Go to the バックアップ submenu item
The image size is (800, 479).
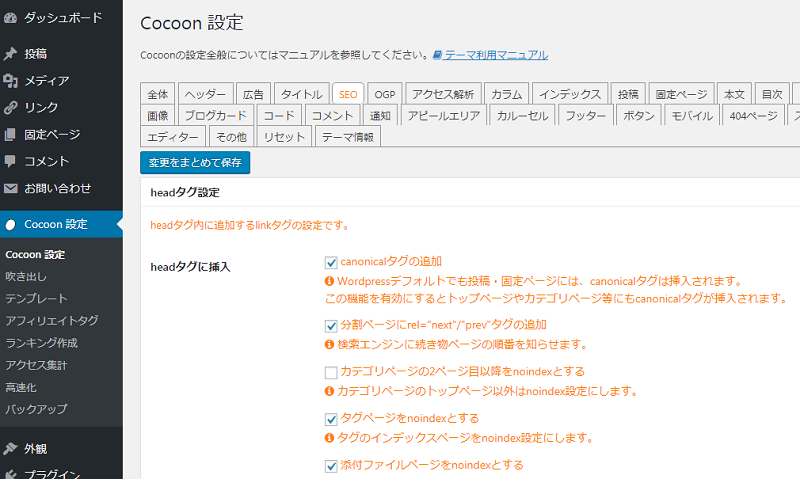(36, 409)
